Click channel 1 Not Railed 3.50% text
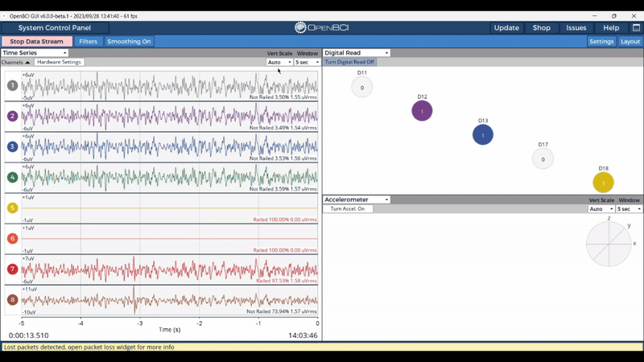Viewport: 644px width, 362px height. (283, 97)
